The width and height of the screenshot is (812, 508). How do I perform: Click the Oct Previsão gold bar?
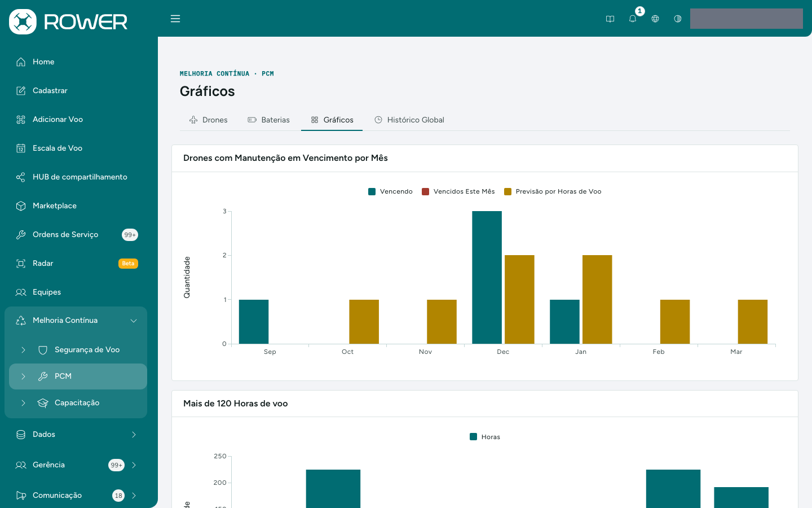364,322
